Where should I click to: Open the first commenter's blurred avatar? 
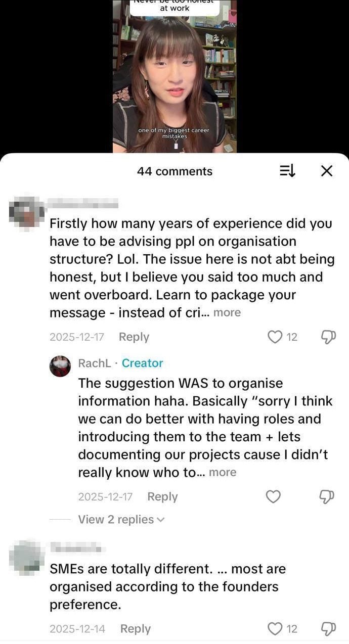coord(26,212)
